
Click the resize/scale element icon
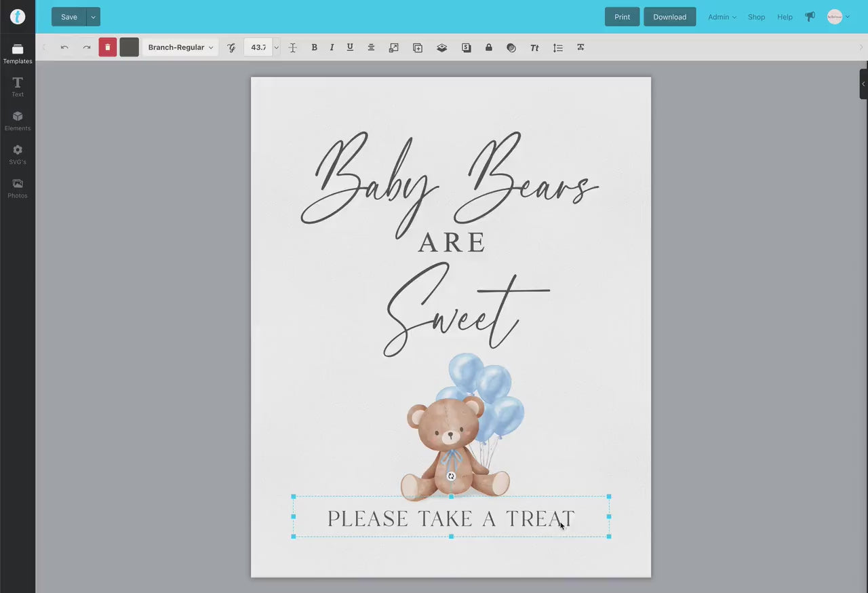point(393,47)
